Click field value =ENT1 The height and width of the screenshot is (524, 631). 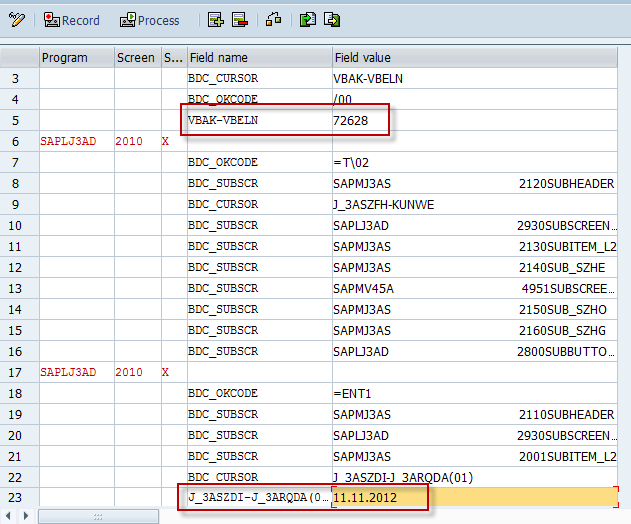point(352,393)
